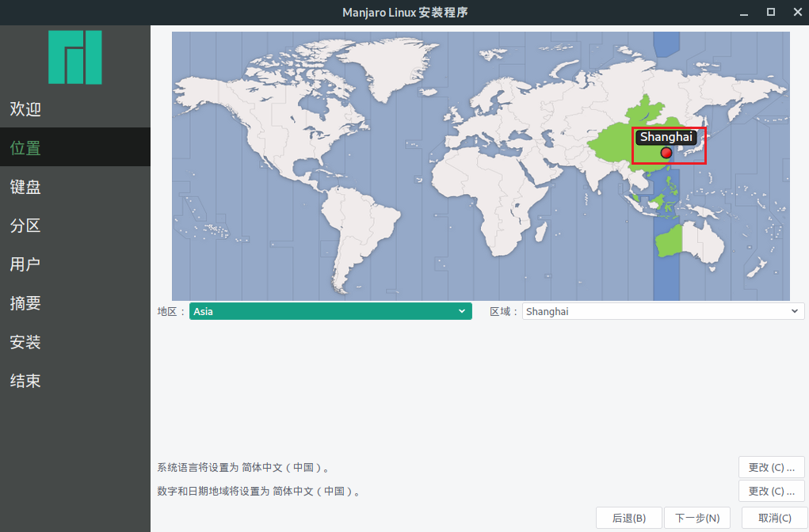This screenshot has height=532, width=809.
Task: View the 摘要 step
Action: coord(25,303)
